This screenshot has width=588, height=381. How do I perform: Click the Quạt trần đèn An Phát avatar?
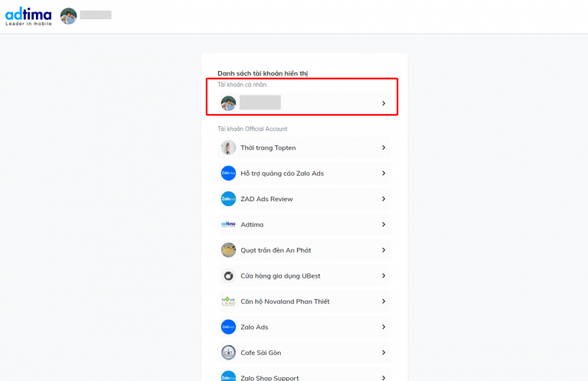tap(228, 250)
